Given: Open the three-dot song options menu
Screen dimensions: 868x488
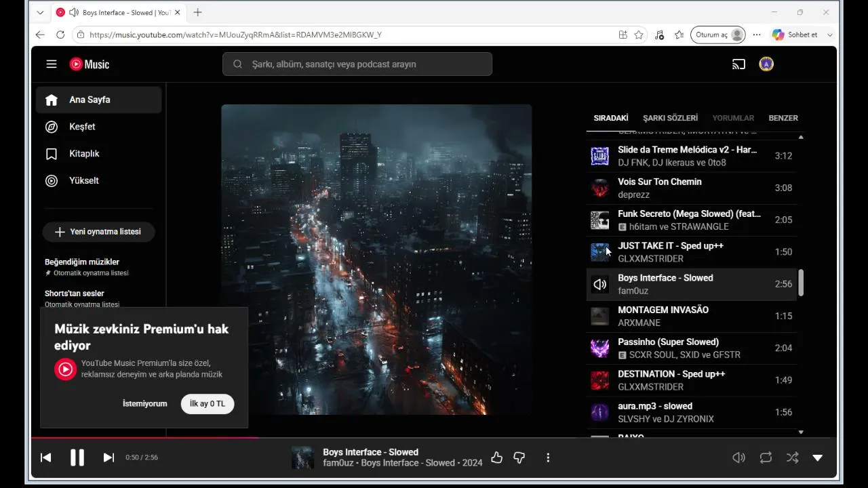Looking at the screenshot, I should point(548,457).
